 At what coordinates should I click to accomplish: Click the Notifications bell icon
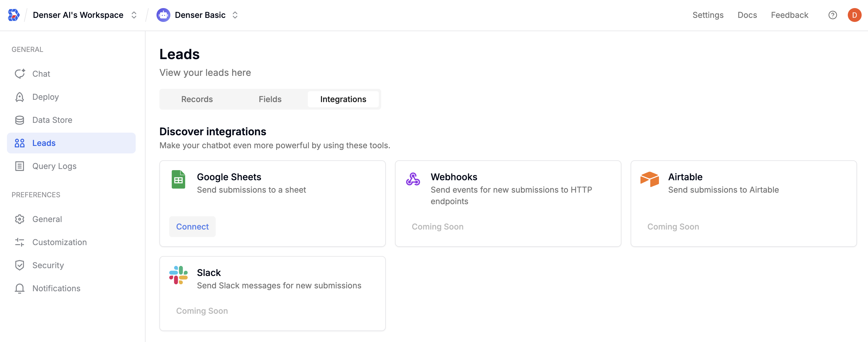coord(20,288)
